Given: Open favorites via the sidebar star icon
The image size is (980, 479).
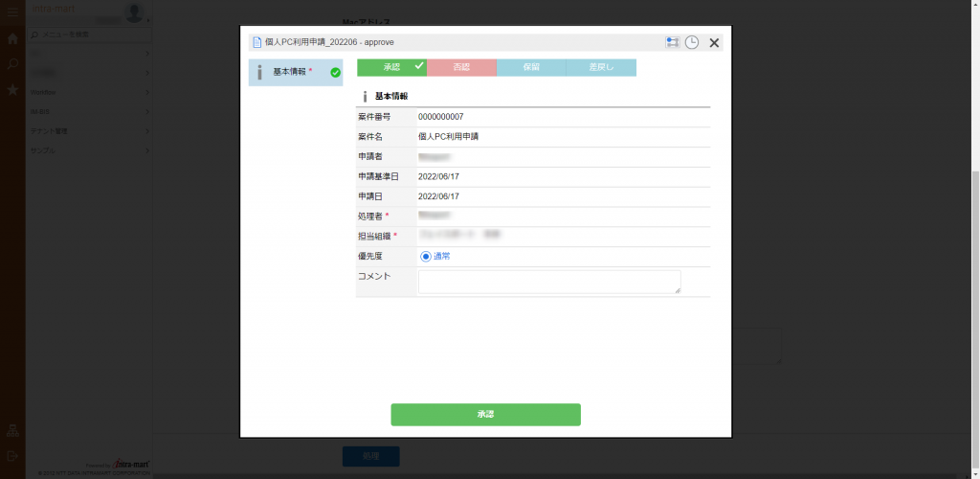Looking at the screenshot, I should tap(12, 89).
